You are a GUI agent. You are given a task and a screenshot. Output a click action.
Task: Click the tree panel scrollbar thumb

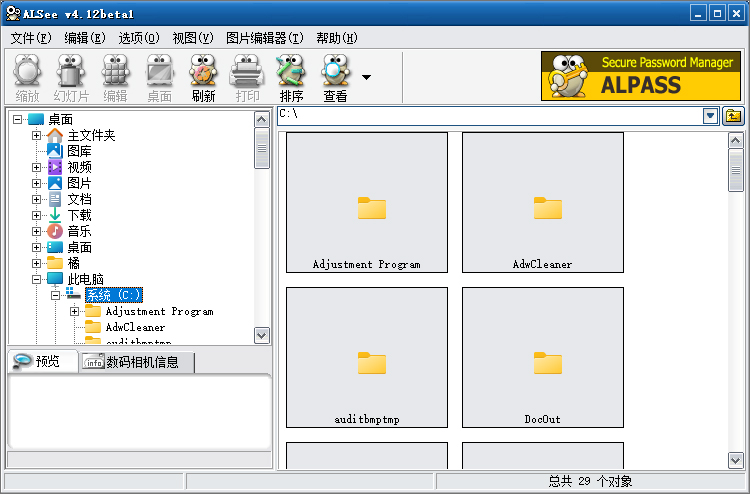[262, 148]
